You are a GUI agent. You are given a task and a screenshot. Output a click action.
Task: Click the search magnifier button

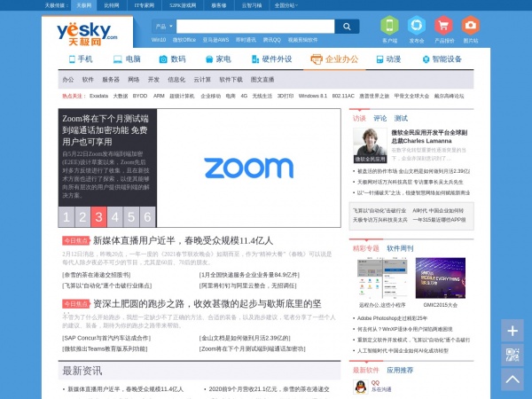pos(347,26)
